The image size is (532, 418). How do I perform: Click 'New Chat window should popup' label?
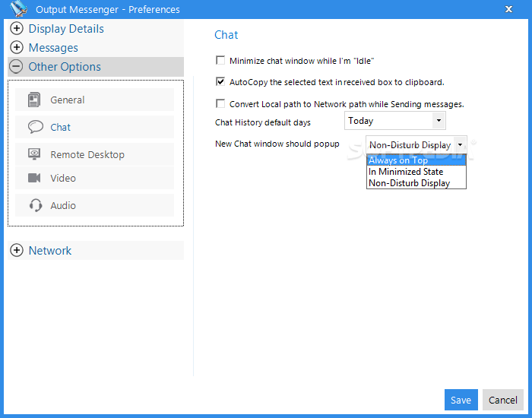(x=277, y=144)
